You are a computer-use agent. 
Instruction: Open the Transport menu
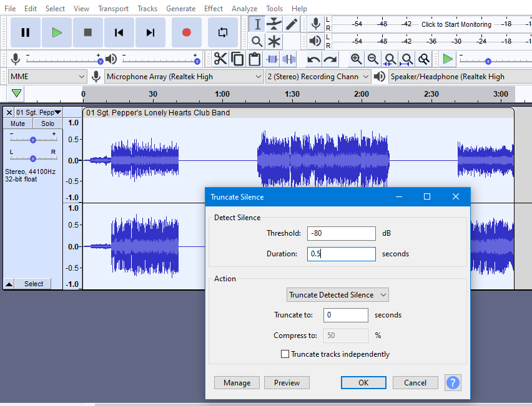point(113,9)
